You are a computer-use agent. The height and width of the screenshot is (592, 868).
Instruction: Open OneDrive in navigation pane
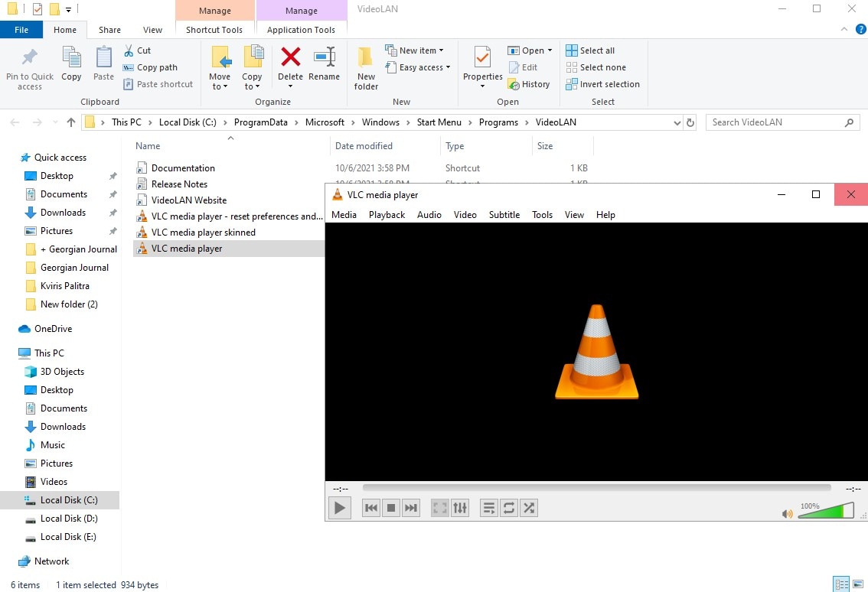(x=53, y=329)
